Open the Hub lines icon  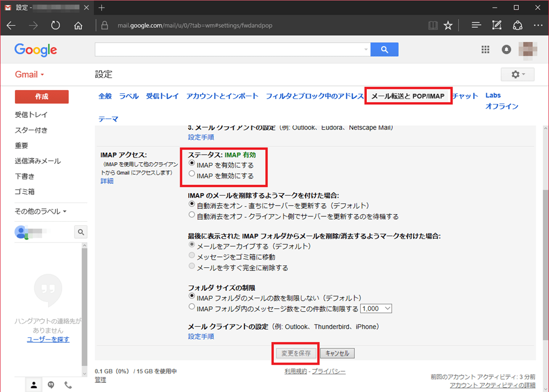476,25
